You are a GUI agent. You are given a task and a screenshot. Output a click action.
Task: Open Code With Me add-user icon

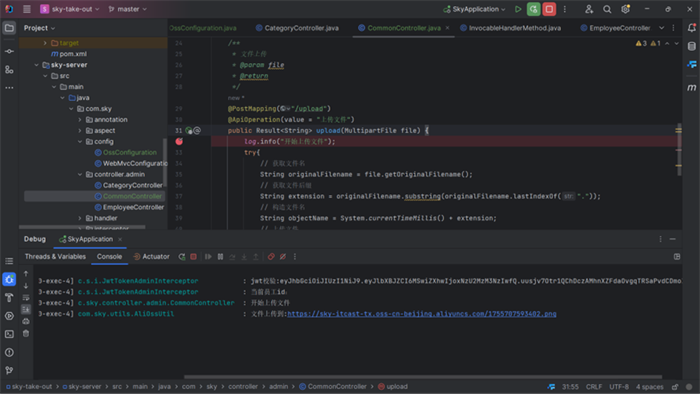pyautogui.click(x=589, y=9)
